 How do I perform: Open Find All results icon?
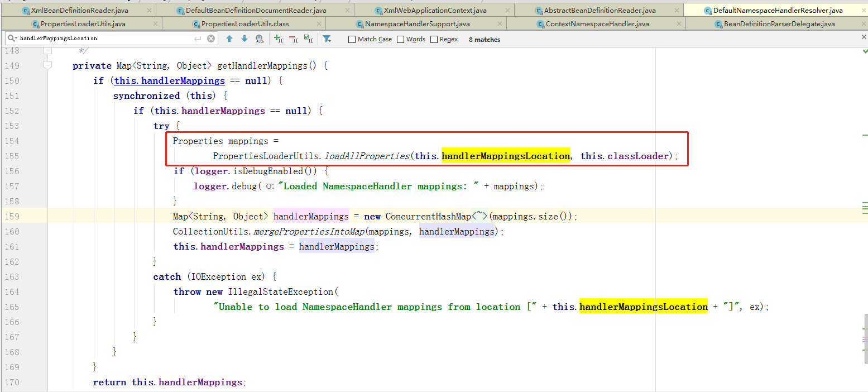pyautogui.click(x=260, y=39)
